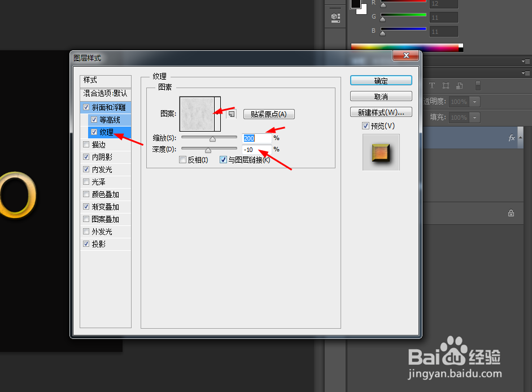Click the panel menu icon above the R slider
The width and height of the screenshot is (532, 392).
(334, 16)
